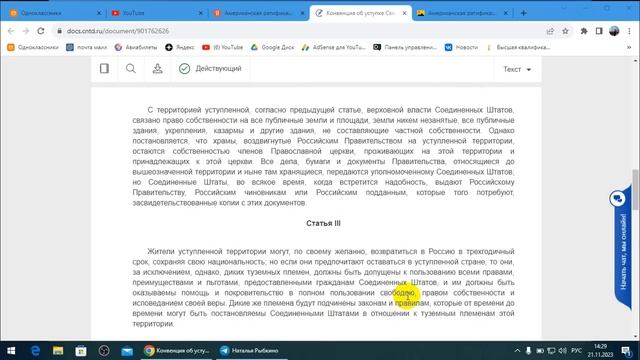Open File Explorer from the taskbar

(58, 351)
